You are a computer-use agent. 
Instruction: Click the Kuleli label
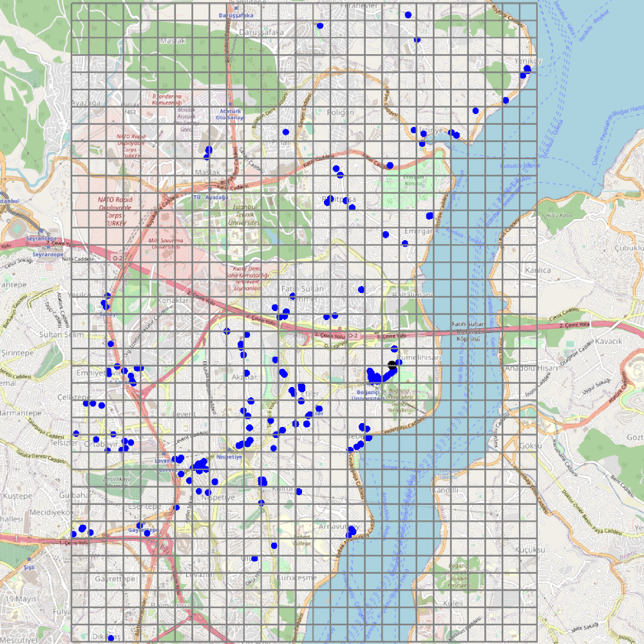[x=453, y=603]
